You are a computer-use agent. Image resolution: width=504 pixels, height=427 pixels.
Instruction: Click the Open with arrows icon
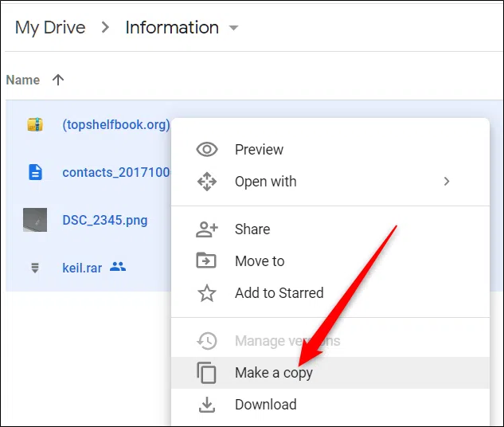pyautogui.click(x=207, y=182)
